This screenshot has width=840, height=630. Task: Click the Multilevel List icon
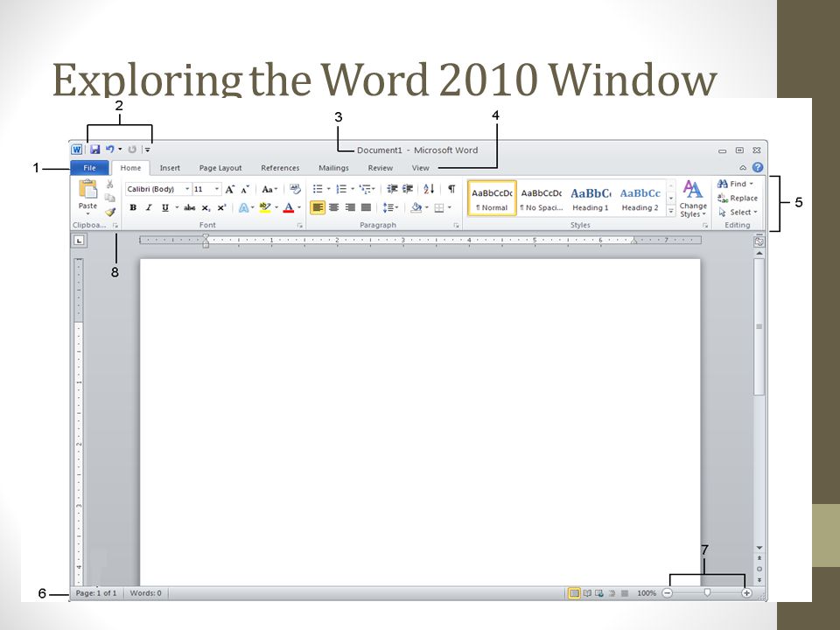coord(366,189)
